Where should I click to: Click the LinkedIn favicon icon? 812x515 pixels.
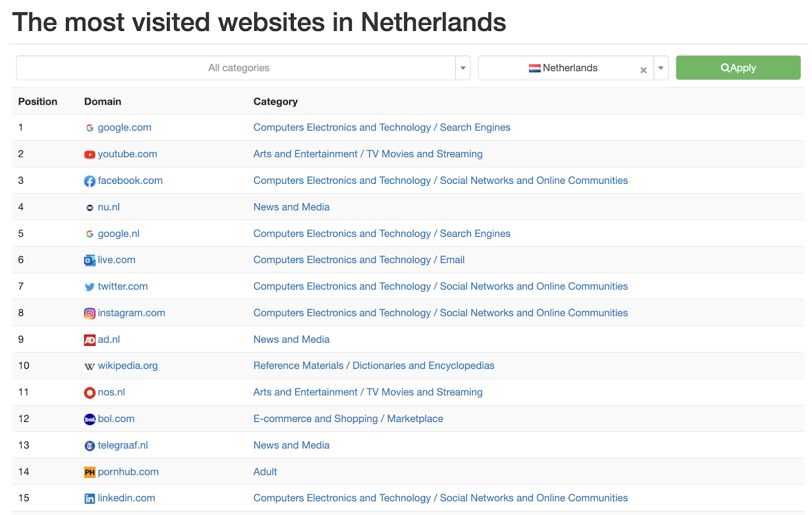pyautogui.click(x=90, y=499)
